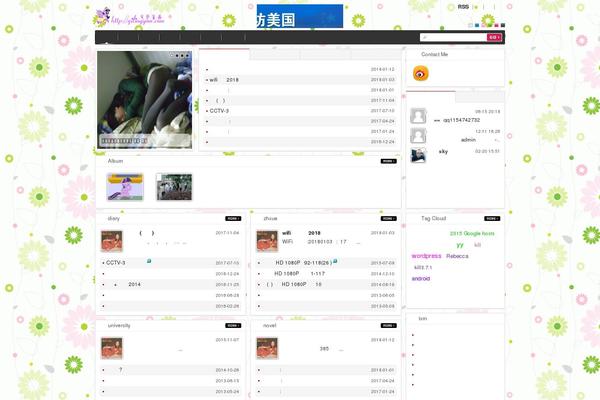Click the red GO search button
The image size is (600, 400).
[494, 37]
